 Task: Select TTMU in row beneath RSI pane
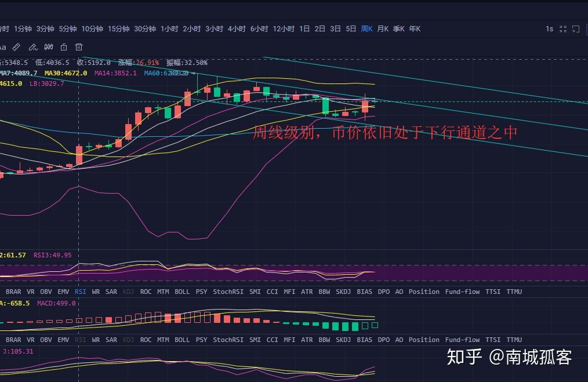click(514, 292)
